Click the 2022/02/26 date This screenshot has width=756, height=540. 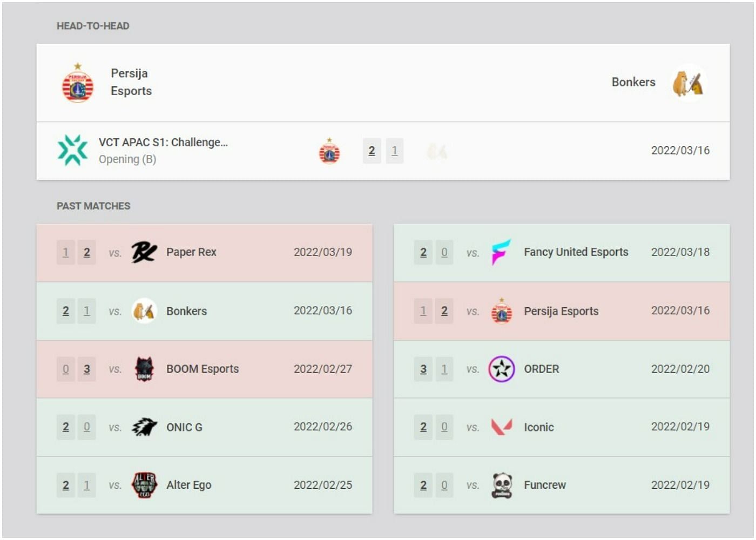[x=323, y=427]
